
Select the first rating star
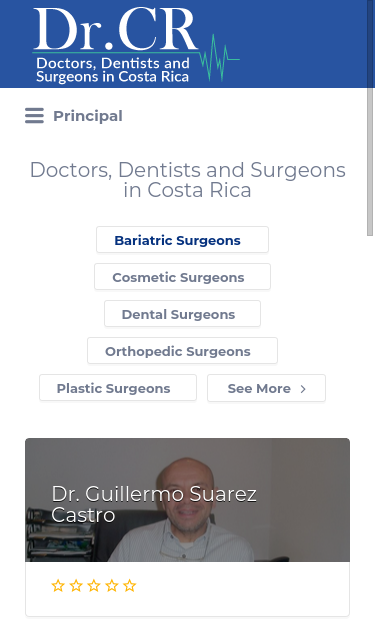point(58,586)
